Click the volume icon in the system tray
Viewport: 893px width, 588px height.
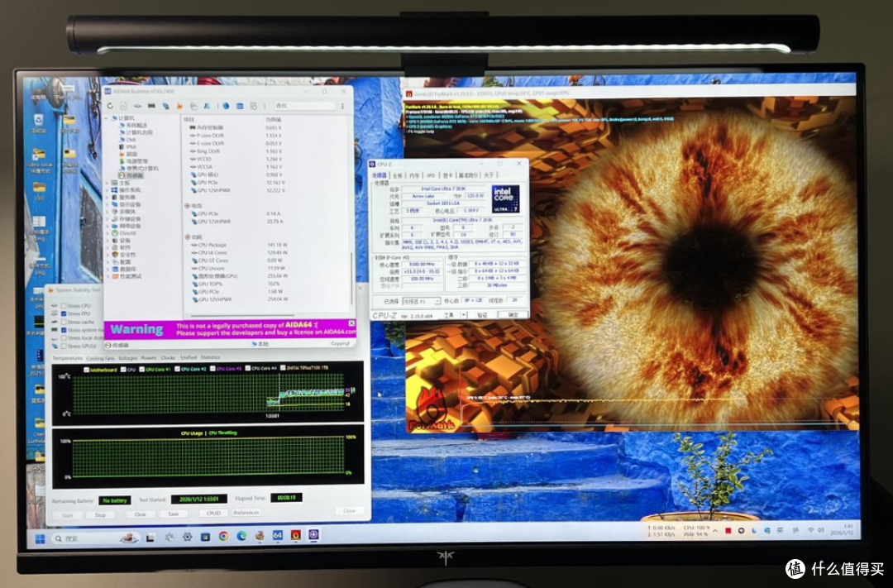[821, 530]
